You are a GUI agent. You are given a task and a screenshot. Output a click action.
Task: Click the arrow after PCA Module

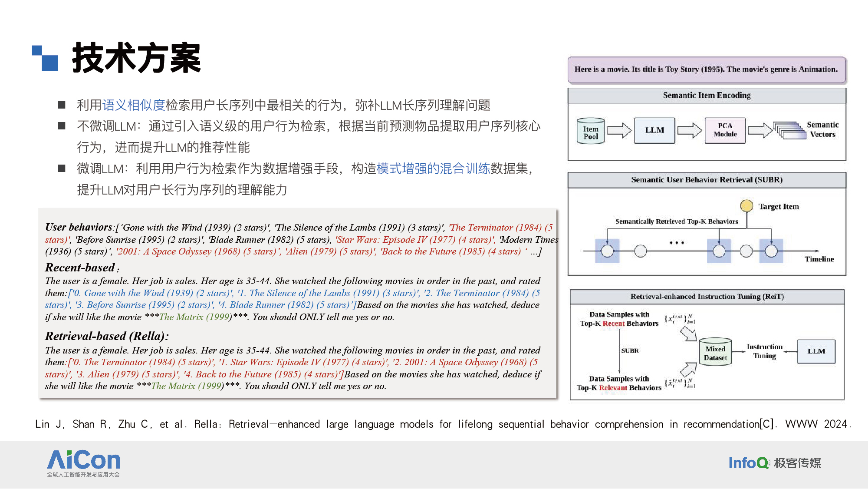(x=760, y=130)
